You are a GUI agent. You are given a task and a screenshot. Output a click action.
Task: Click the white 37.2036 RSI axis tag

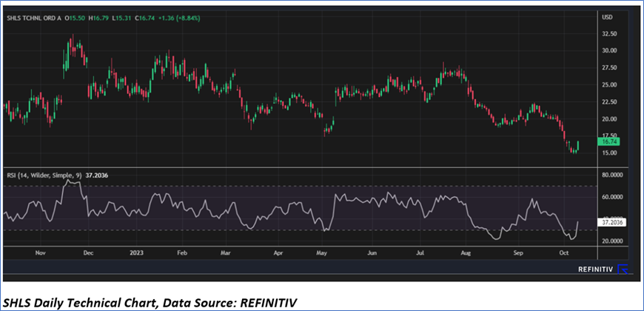pos(613,221)
